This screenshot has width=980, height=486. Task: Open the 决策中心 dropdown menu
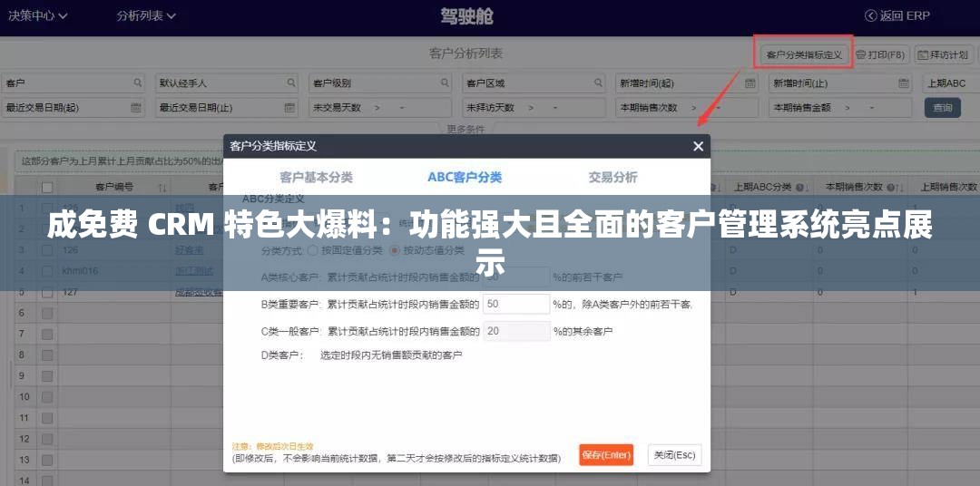coord(37,15)
